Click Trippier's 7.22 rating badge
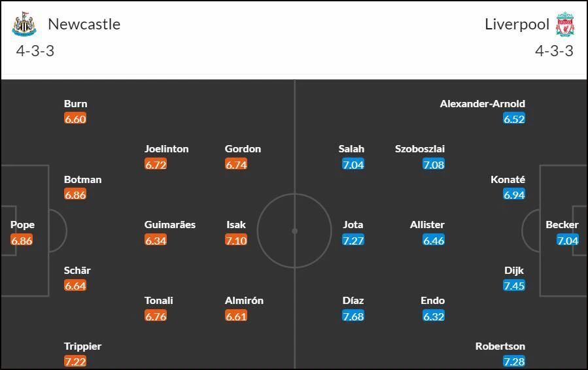The width and height of the screenshot is (588, 370). 75,362
